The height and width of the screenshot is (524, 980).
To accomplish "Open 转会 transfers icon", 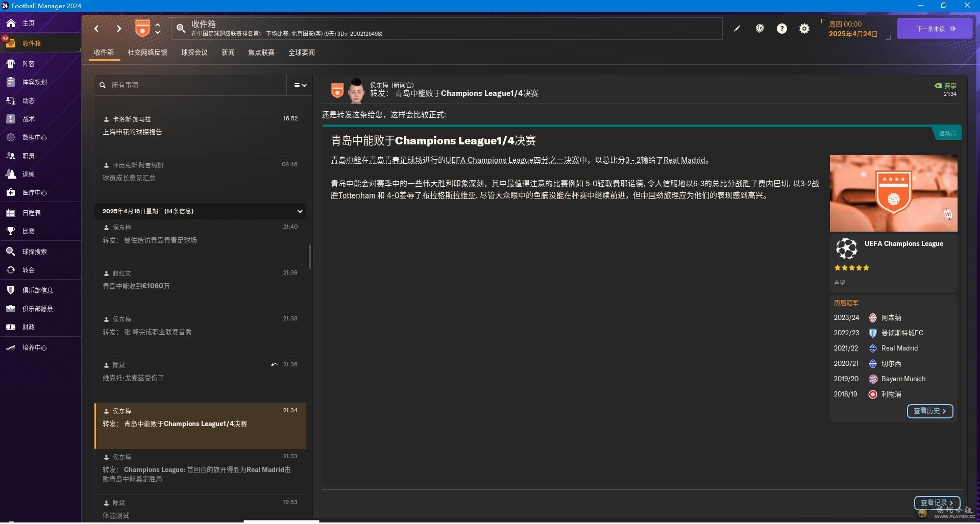I will 11,270.
